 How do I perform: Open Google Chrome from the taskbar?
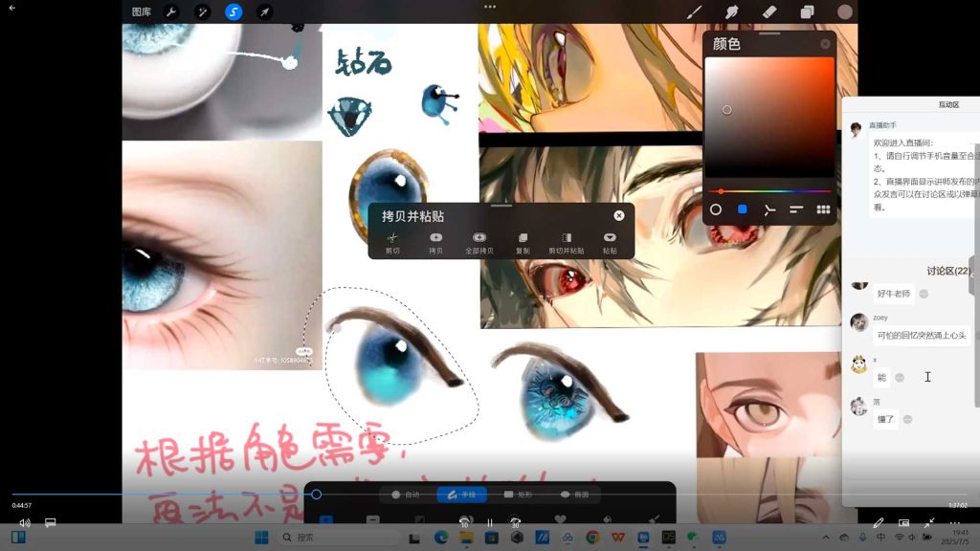click(x=592, y=538)
